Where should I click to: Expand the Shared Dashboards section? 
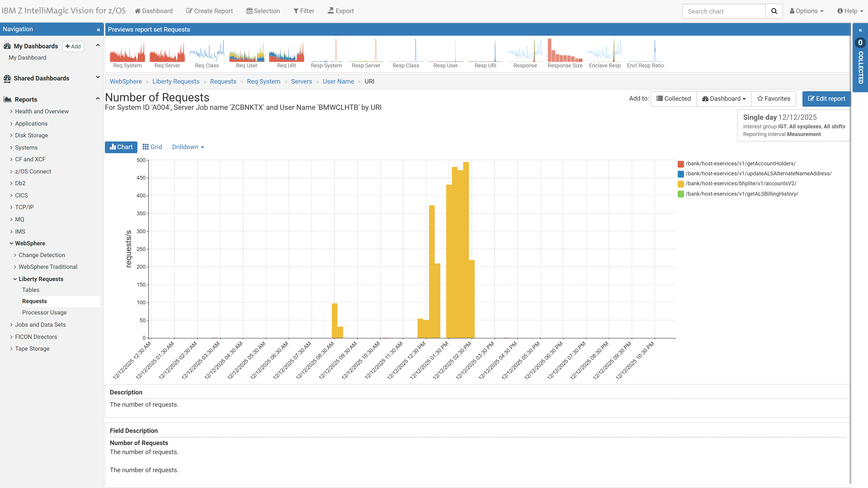coord(98,77)
